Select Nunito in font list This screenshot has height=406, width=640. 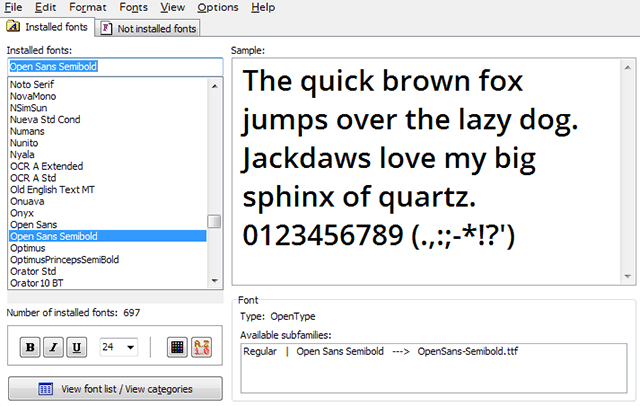(x=108, y=143)
